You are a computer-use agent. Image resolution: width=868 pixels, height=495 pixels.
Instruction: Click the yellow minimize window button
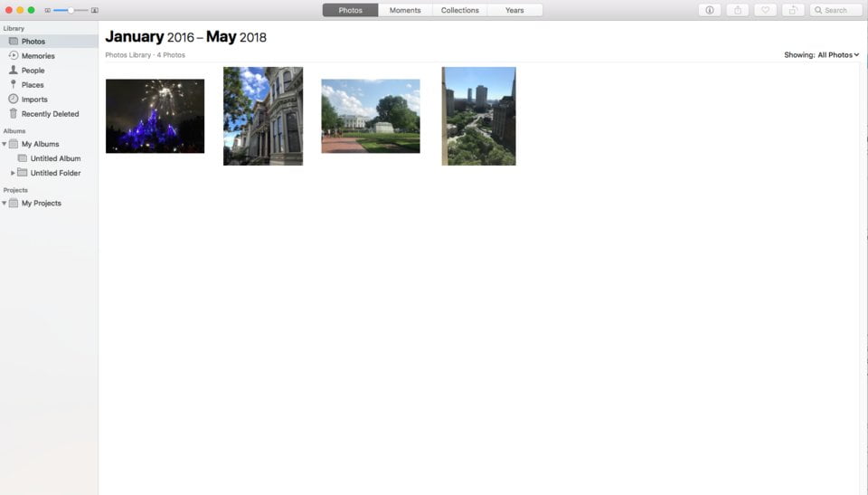[20, 10]
